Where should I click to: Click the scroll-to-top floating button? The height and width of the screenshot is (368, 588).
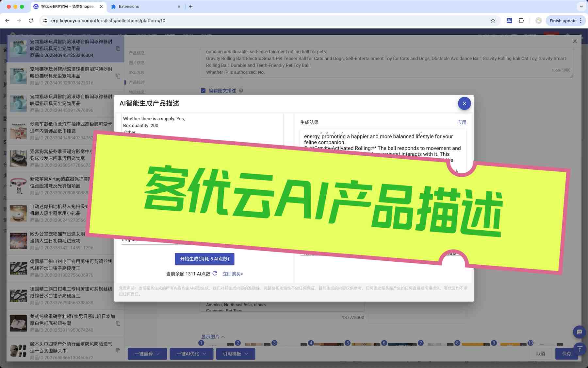[579, 349]
